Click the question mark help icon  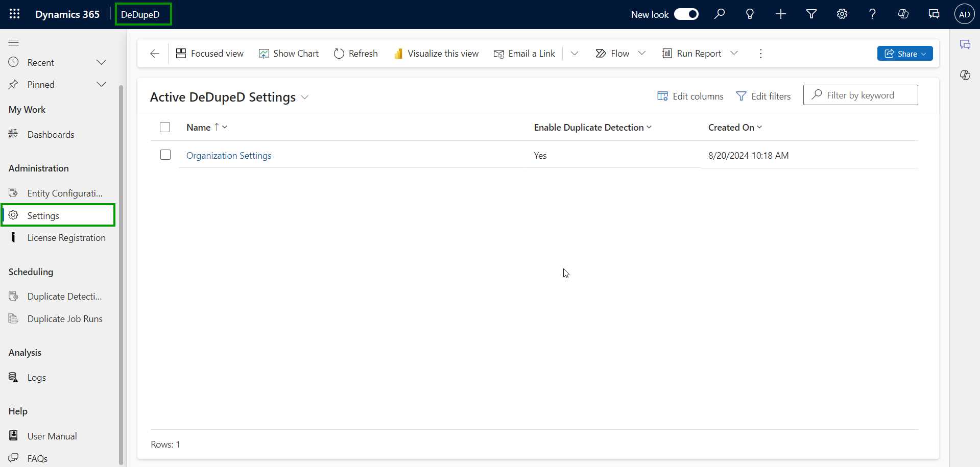pos(872,14)
